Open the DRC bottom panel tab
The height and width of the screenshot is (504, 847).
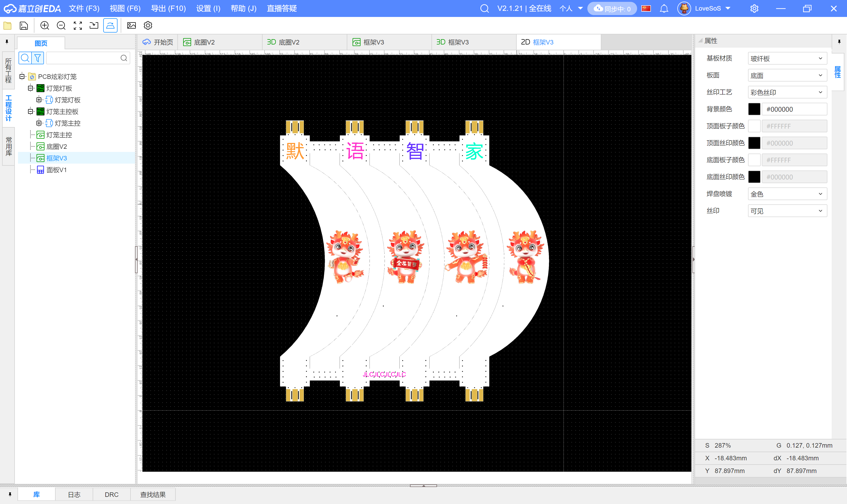click(111, 494)
